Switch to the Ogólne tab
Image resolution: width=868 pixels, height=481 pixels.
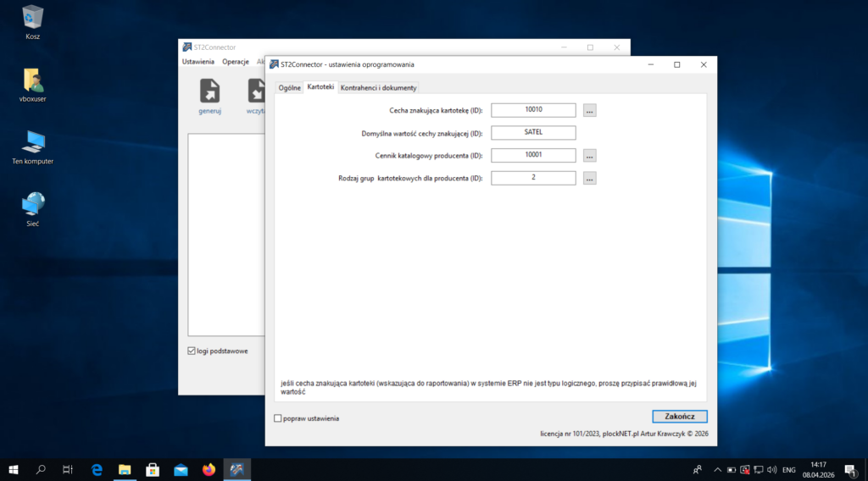290,88
